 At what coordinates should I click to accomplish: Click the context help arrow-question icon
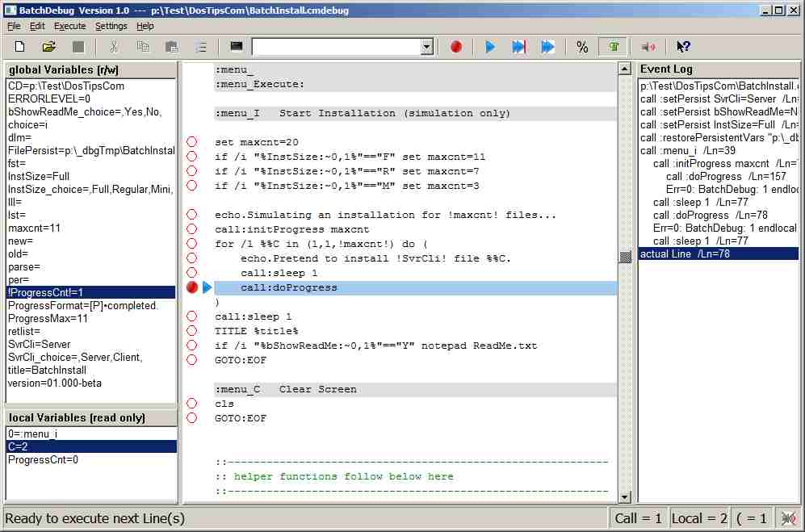click(683, 47)
